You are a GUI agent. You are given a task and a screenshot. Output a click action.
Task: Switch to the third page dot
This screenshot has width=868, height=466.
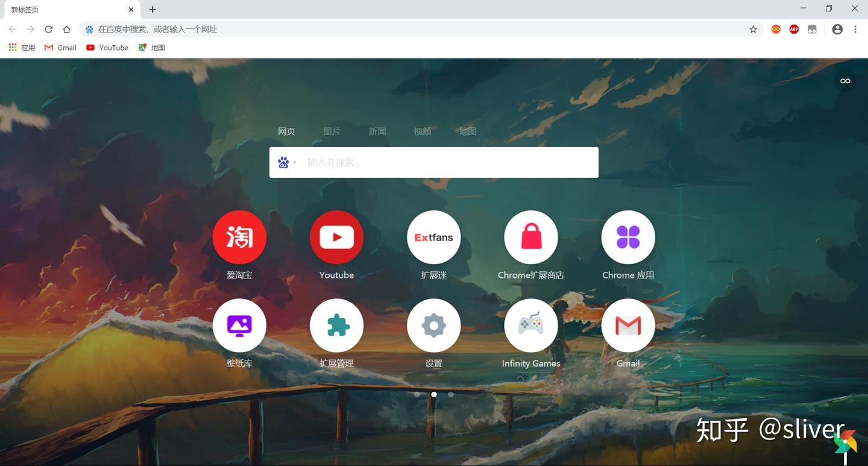click(451, 395)
